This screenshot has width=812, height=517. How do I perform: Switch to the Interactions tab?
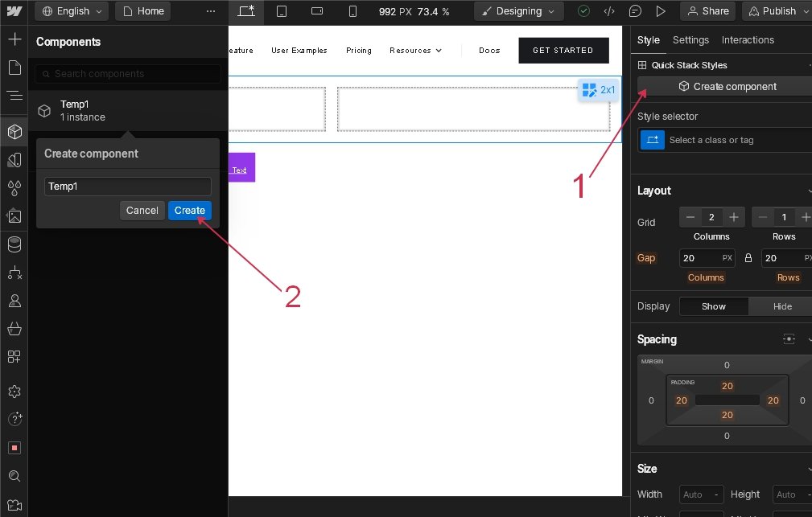pyautogui.click(x=748, y=40)
